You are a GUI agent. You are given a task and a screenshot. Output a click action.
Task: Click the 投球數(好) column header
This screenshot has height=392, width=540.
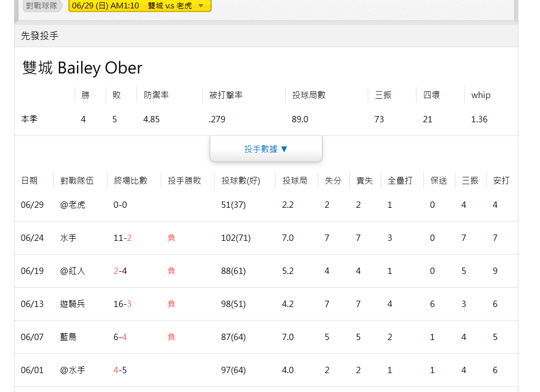(x=241, y=181)
